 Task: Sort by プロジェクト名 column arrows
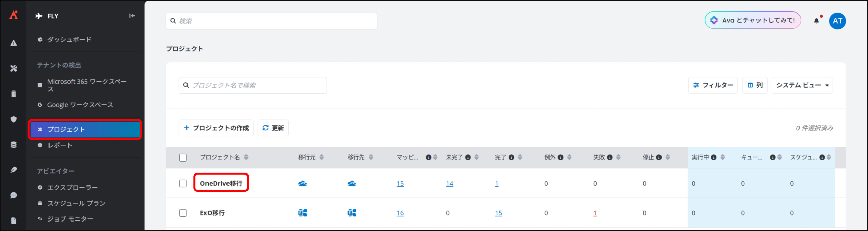coord(246,157)
